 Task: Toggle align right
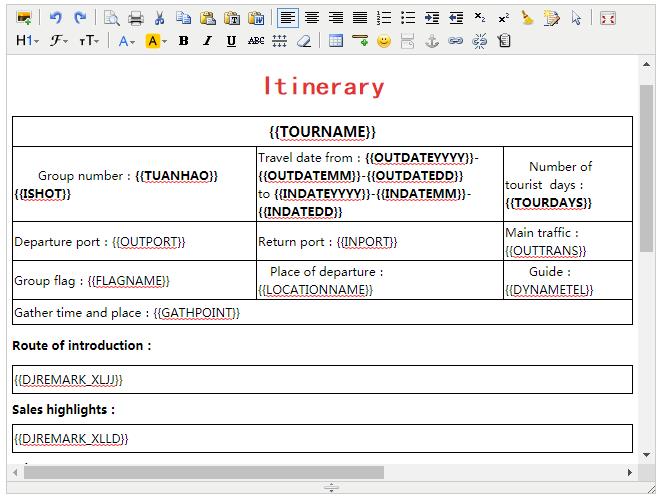pyautogui.click(x=336, y=18)
